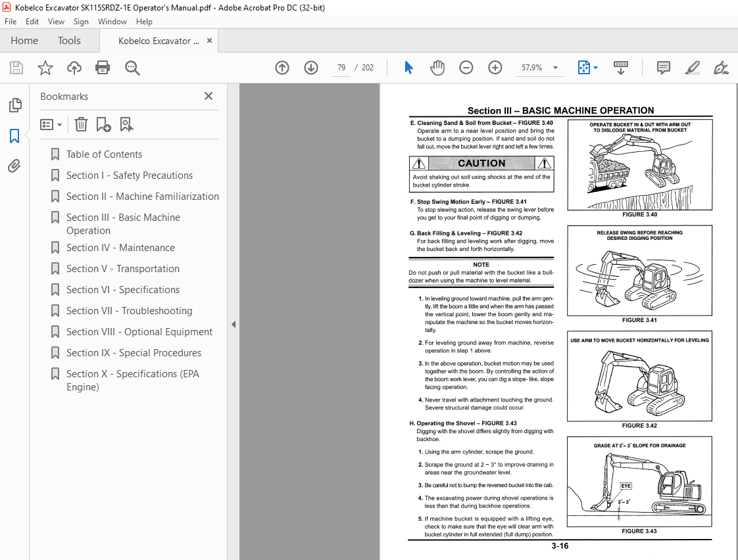Go to next page arrow
The image size is (738, 560).
tap(311, 68)
